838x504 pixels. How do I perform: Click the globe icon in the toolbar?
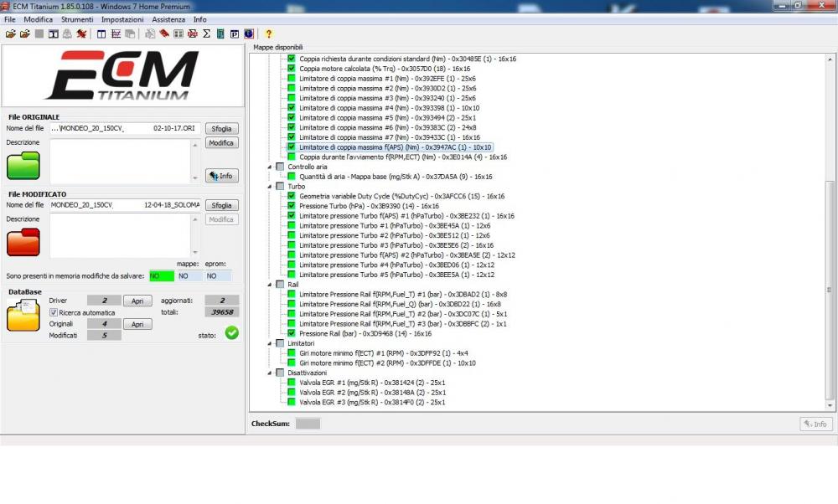pyautogui.click(x=249, y=34)
